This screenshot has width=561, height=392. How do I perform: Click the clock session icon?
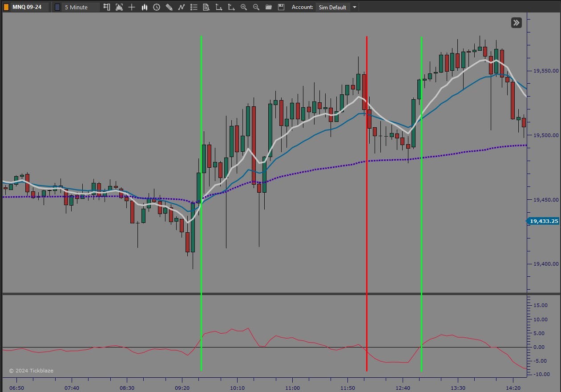[x=157, y=7]
